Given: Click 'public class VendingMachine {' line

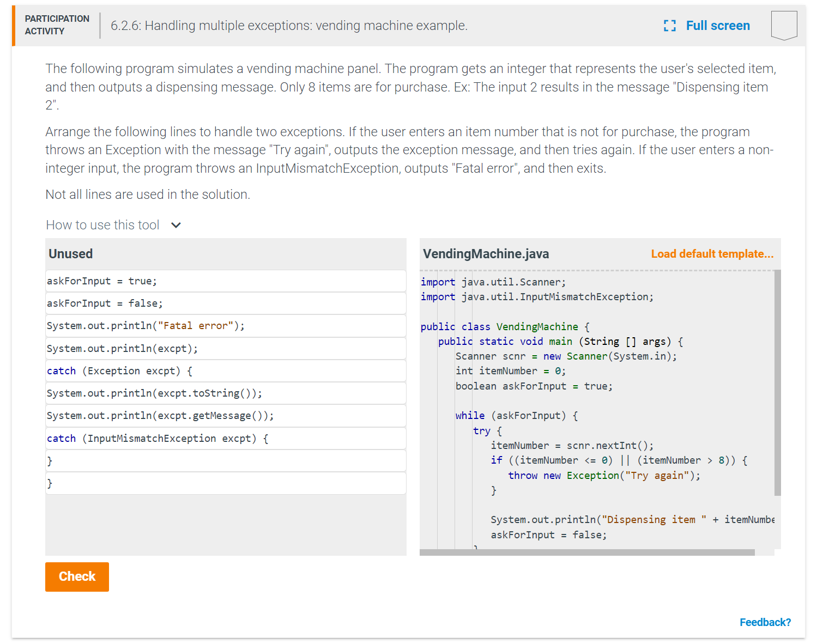Looking at the screenshot, I should (505, 327).
